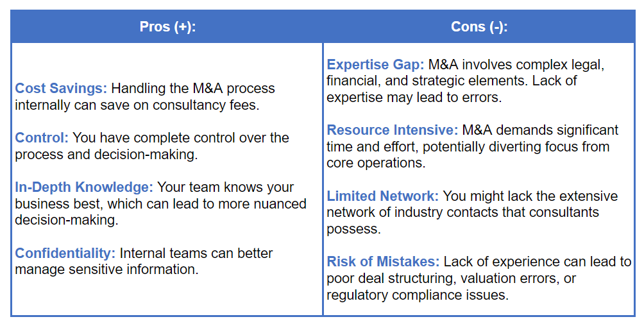Select the Control: heading text
644x326 pixels.
42,138
